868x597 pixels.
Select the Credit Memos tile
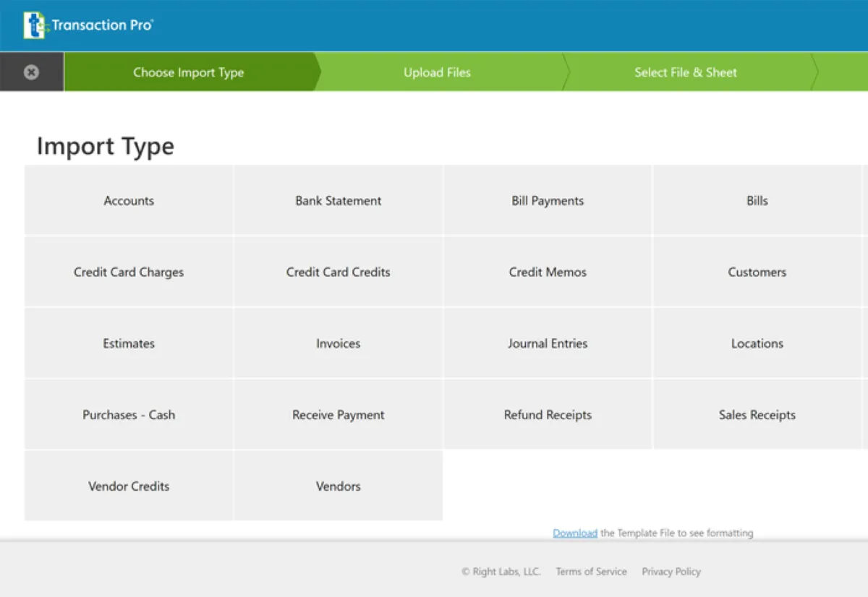[548, 272]
